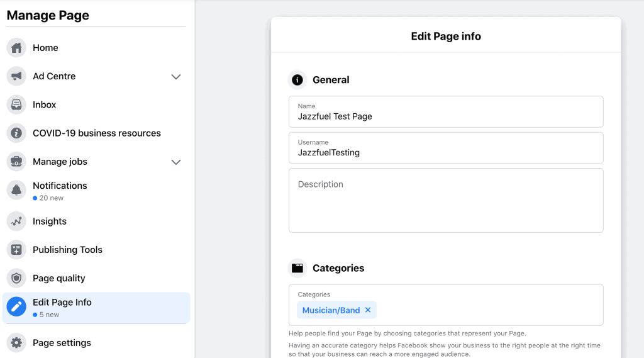
Task: Click the Categories section heading
Action: click(x=338, y=268)
